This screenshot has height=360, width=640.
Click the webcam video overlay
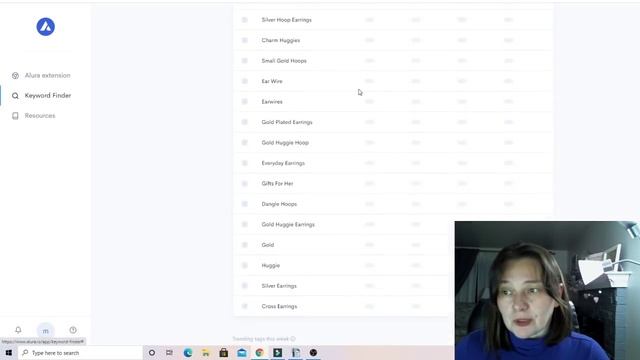547,291
